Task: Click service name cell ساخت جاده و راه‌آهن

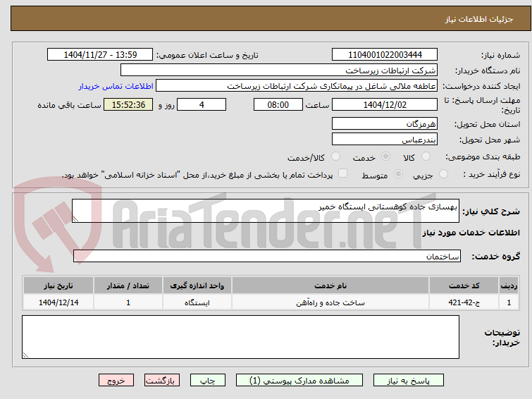Action: [330, 302]
